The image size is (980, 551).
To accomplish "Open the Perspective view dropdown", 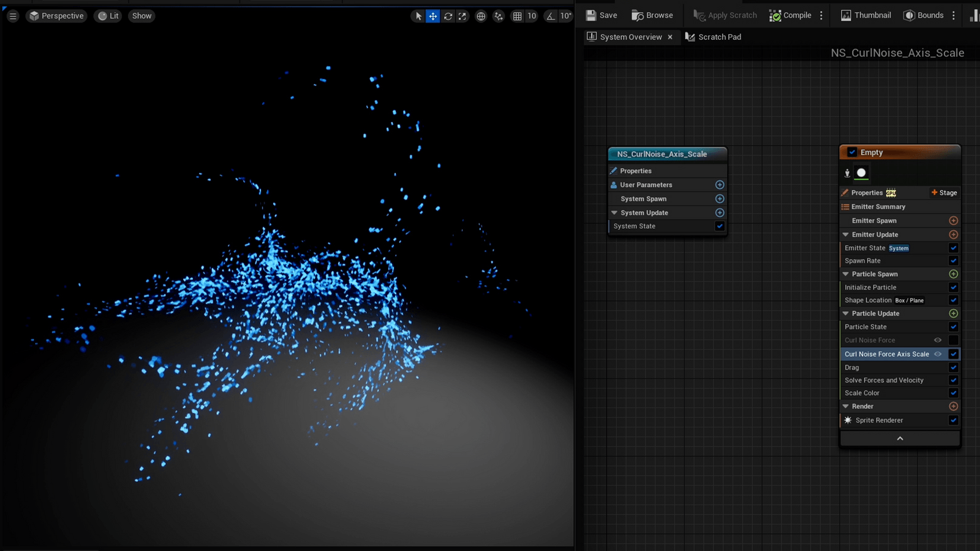I will (x=56, y=16).
